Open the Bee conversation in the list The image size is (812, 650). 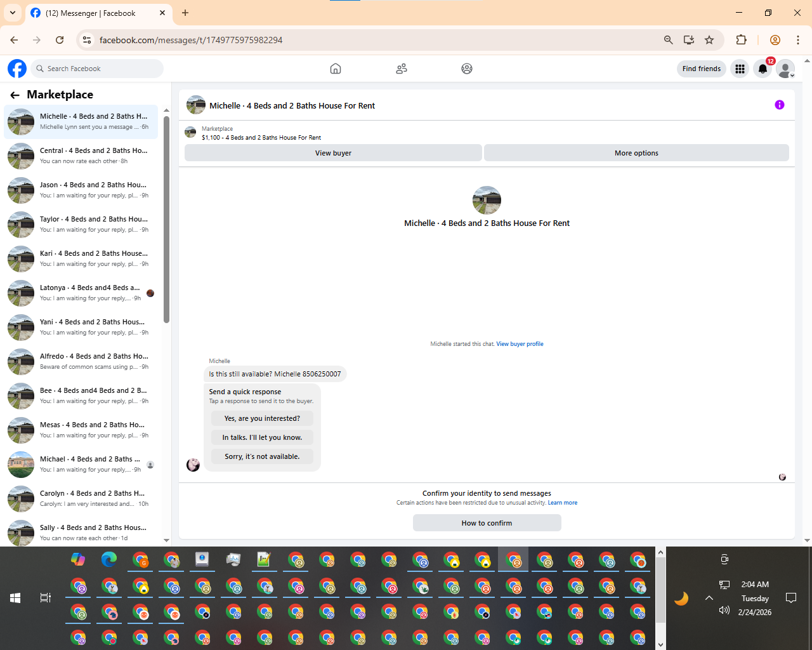tap(81, 395)
